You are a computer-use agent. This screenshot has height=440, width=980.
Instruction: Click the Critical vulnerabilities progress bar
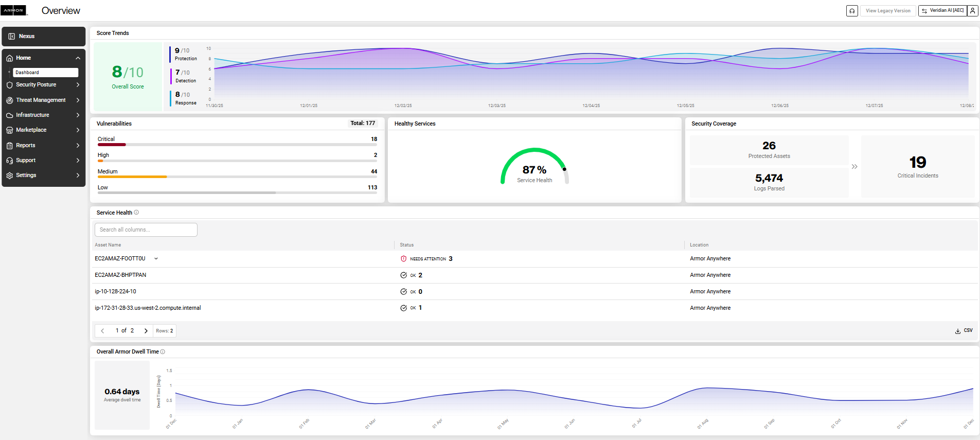coord(237,145)
